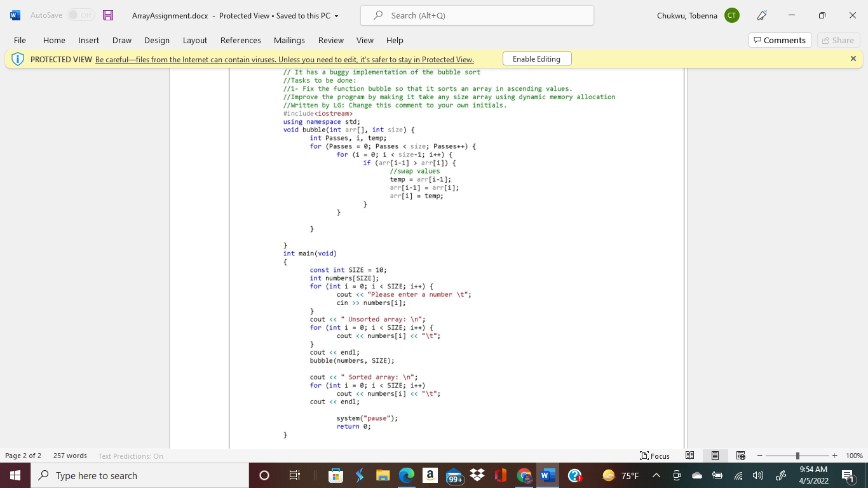Screen dimensions: 868x488
Task: Select the Read Mode view icon
Action: 689,456
